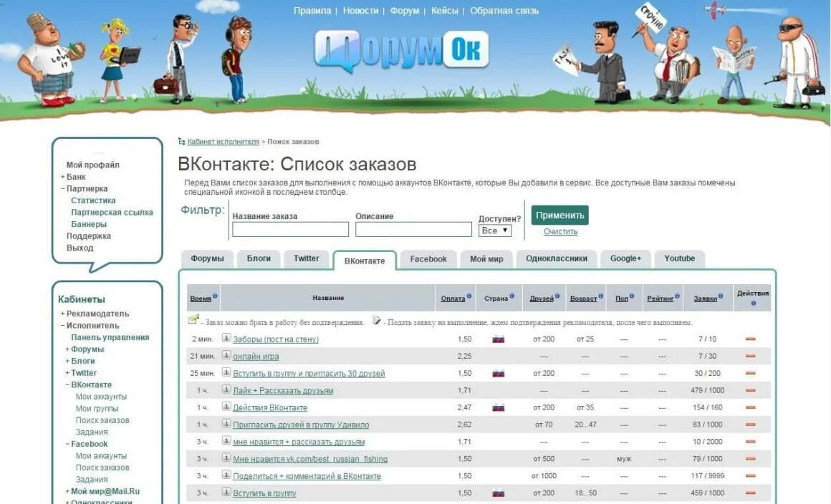Open the Кабинет исполнителя breadcrumb link
Viewport: 831px width, 504px height.
223,141
